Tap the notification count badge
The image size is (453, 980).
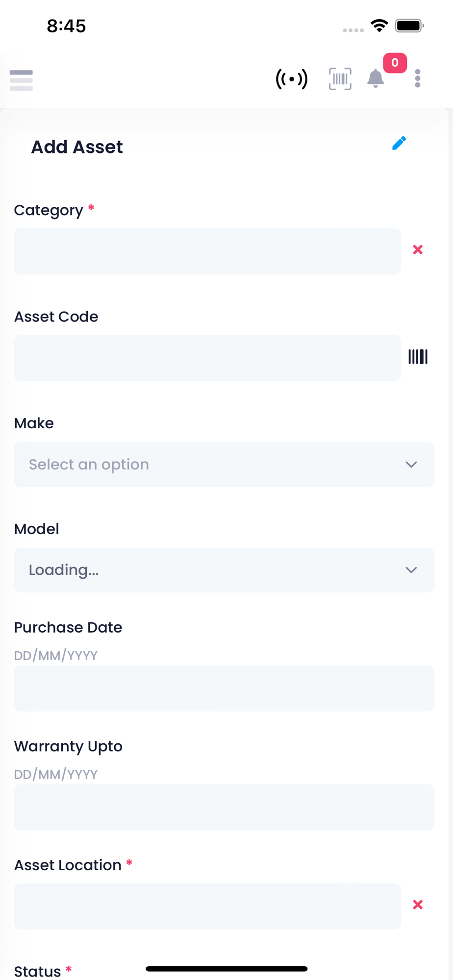pos(395,63)
